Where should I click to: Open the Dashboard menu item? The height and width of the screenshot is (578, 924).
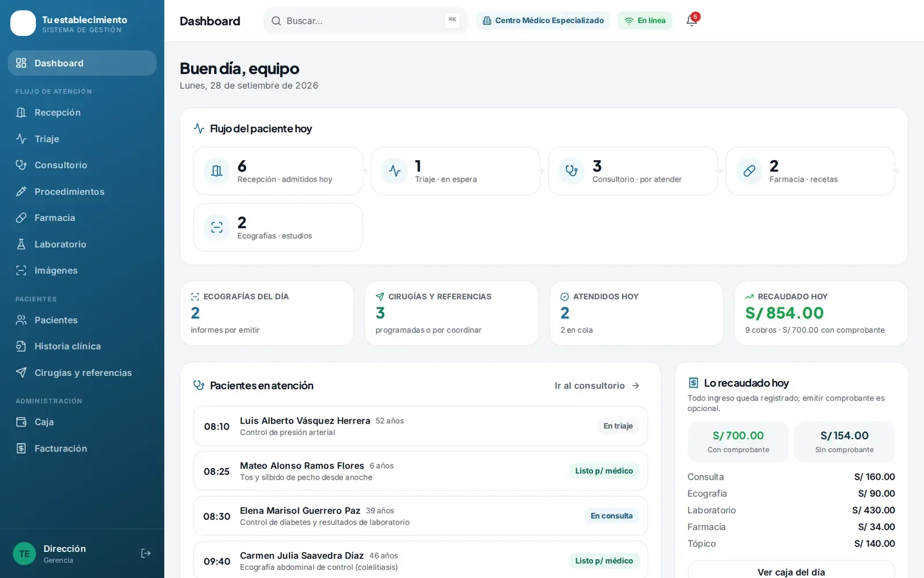(x=82, y=63)
